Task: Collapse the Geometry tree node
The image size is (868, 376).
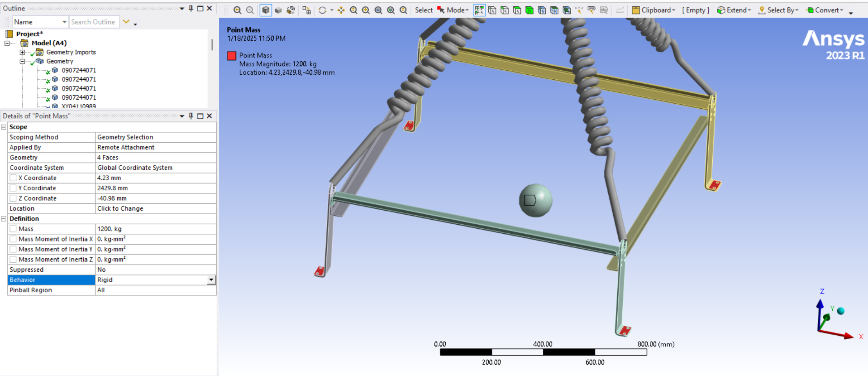Action: coord(22,61)
